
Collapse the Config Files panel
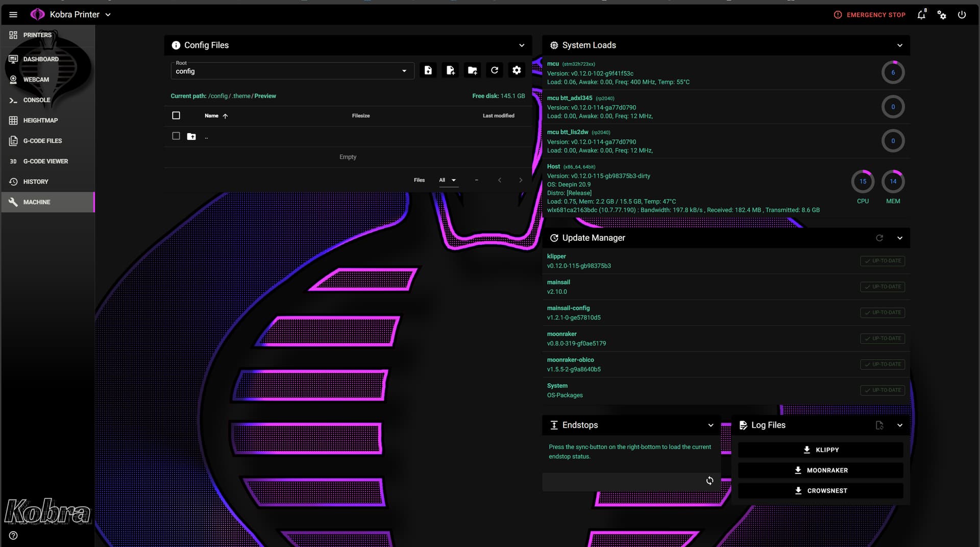522,45
